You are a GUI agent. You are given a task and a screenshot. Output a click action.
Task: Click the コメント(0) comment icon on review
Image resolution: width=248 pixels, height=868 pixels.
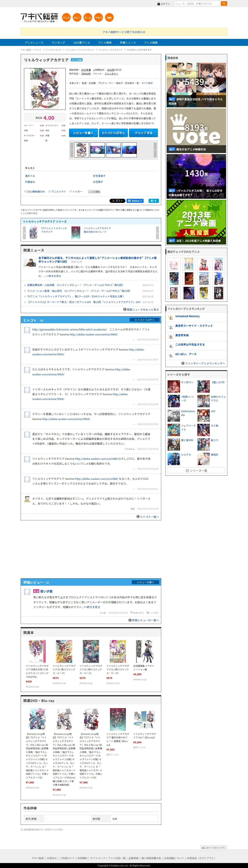pyautogui.click(x=137, y=613)
